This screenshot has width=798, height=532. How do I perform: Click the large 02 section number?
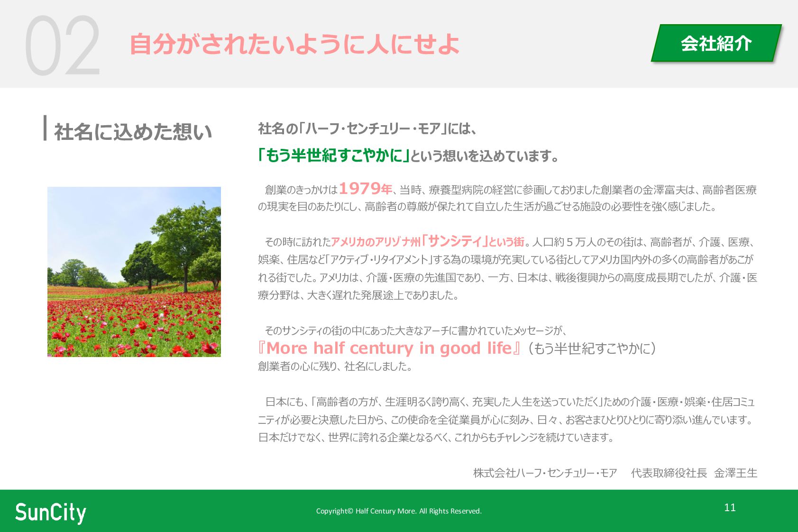pos(62,45)
